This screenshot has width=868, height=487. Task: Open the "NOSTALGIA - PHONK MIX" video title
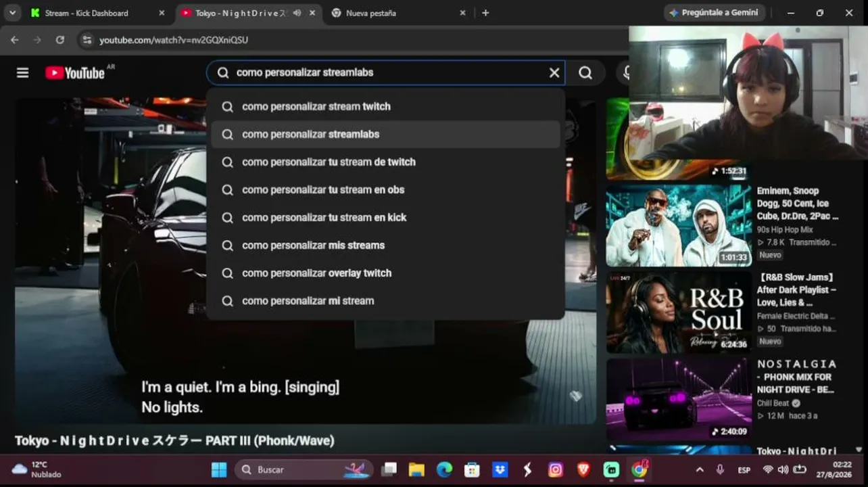point(796,377)
